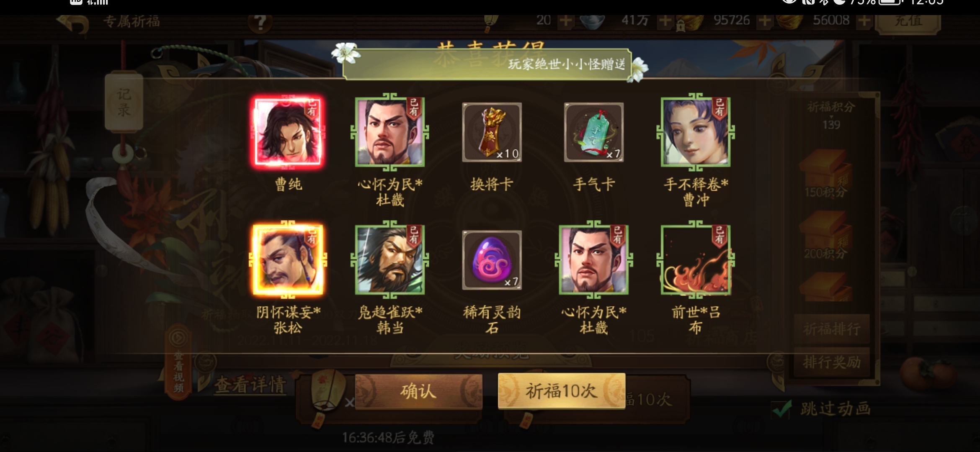The width and height of the screenshot is (980, 452).
Task: Tap the 韩当 hero portrait
Action: (x=389, y=260)
